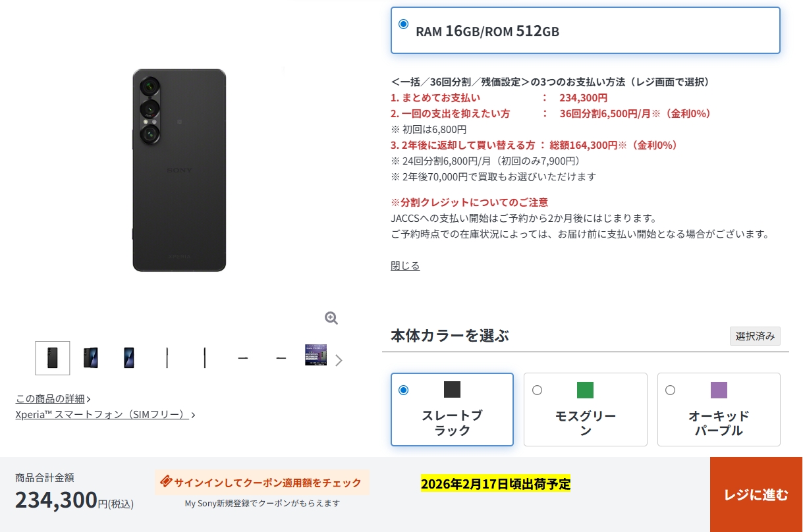Collapse payment details via 閉じる link
803x532 pixels.
coord(405,266)
